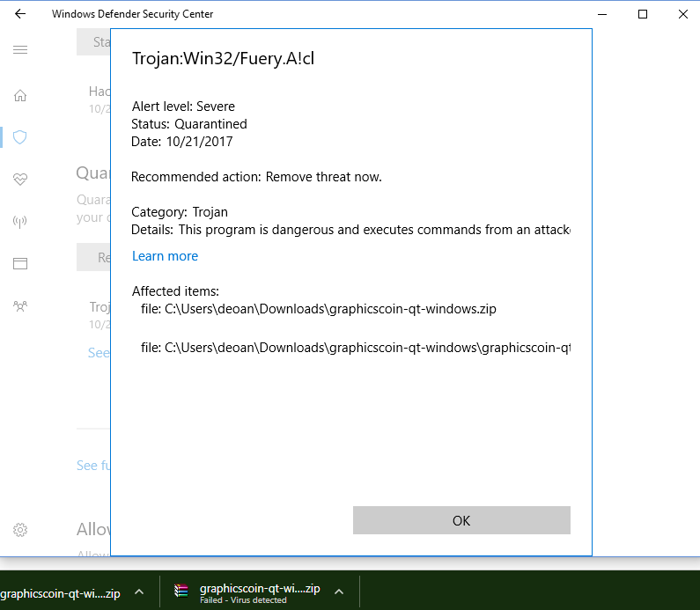Maximize the Security Center window
Image resolution: width=700 pixels, height=610 pixels.
643,14
